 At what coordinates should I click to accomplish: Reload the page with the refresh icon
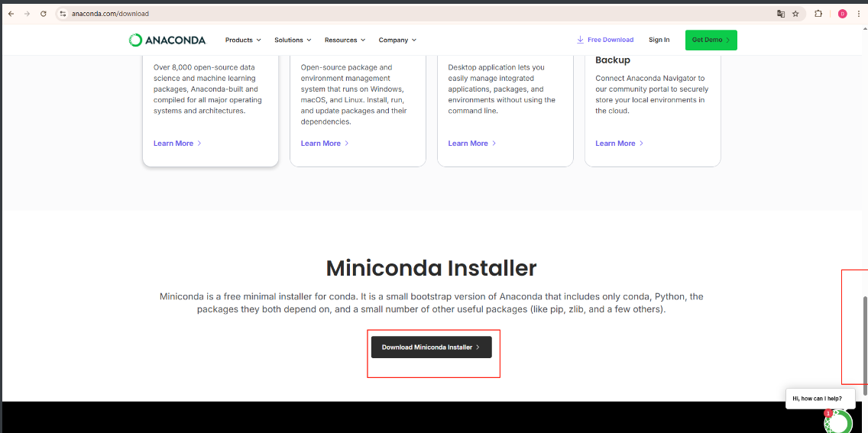click(x=44, y=14)
